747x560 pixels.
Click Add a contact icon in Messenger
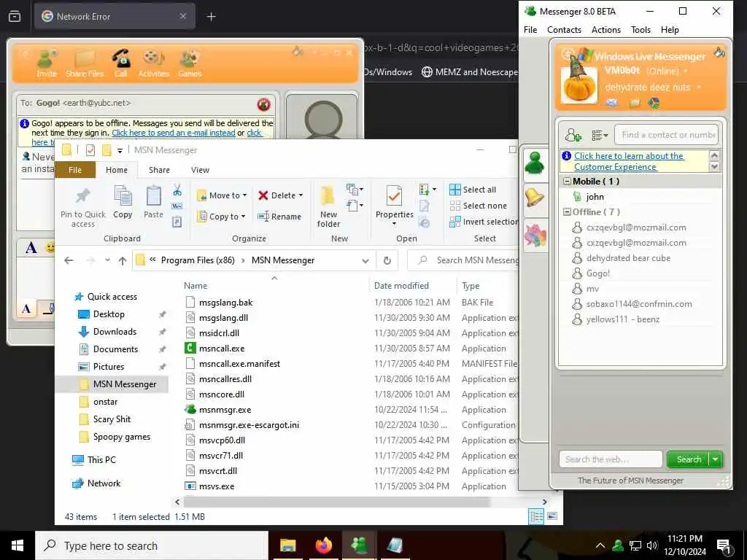(573, 135)
